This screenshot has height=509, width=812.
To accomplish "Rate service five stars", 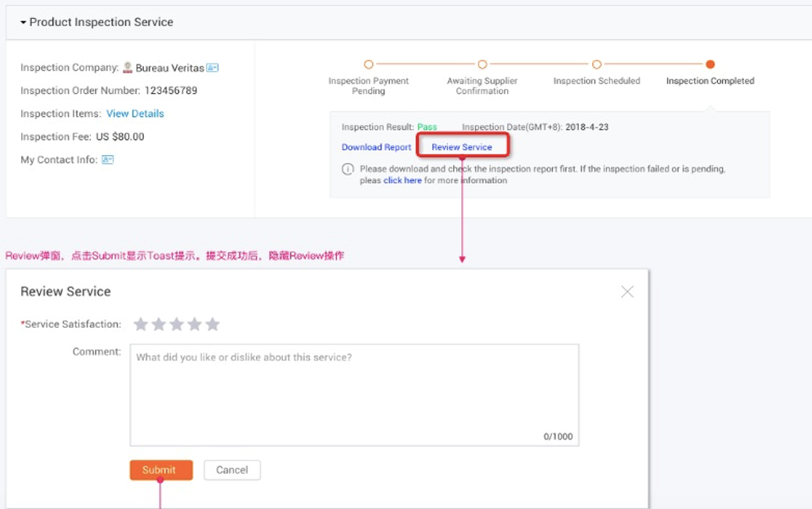I will (213, 324).
